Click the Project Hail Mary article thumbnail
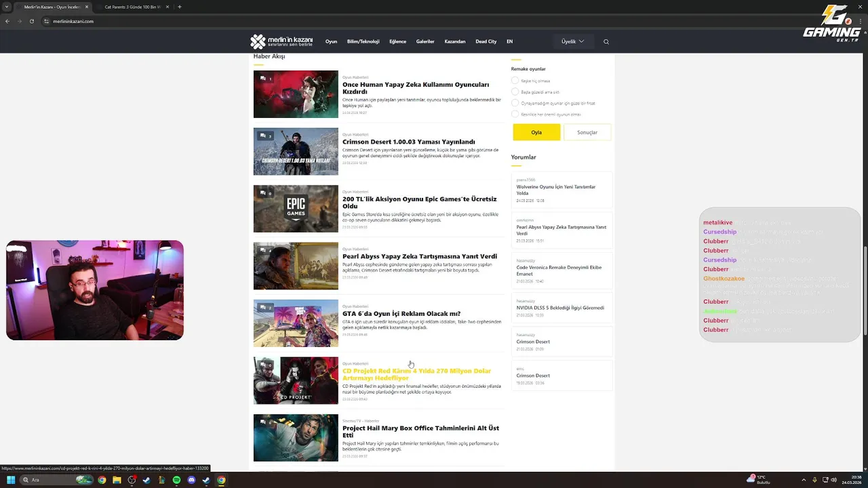This screenshot has height=488, width=868. [x=296, y=438]
